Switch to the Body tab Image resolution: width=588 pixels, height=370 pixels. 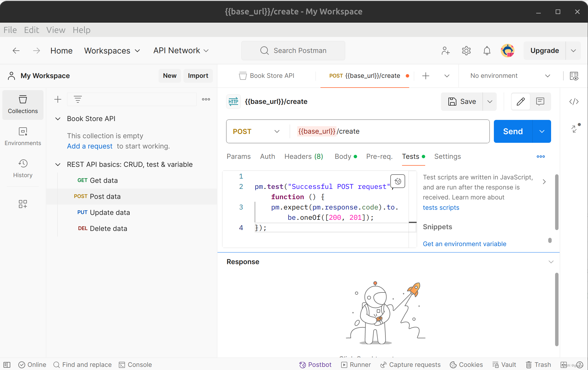pyautogui.click(x=346, y=157)
